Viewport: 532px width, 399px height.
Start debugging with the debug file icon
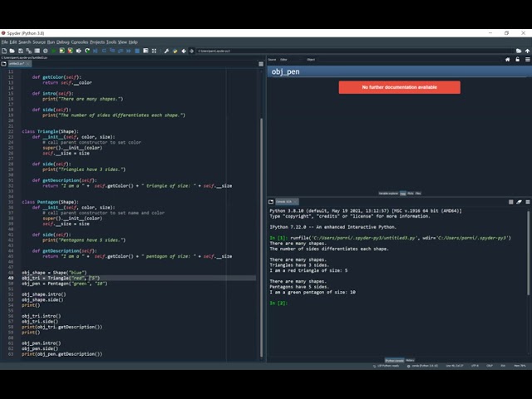click(96, 51)
